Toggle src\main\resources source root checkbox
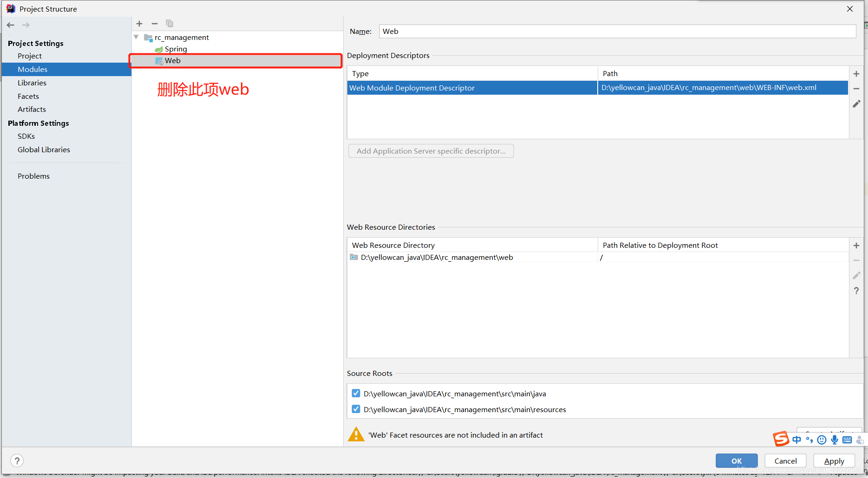 click(x=356, y=409)
